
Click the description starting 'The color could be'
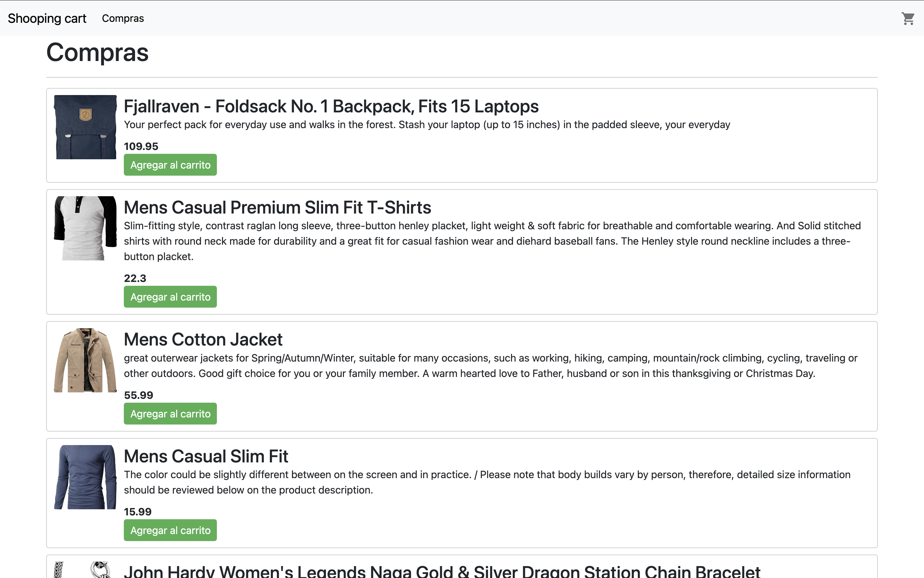click(x=487, y=482)
